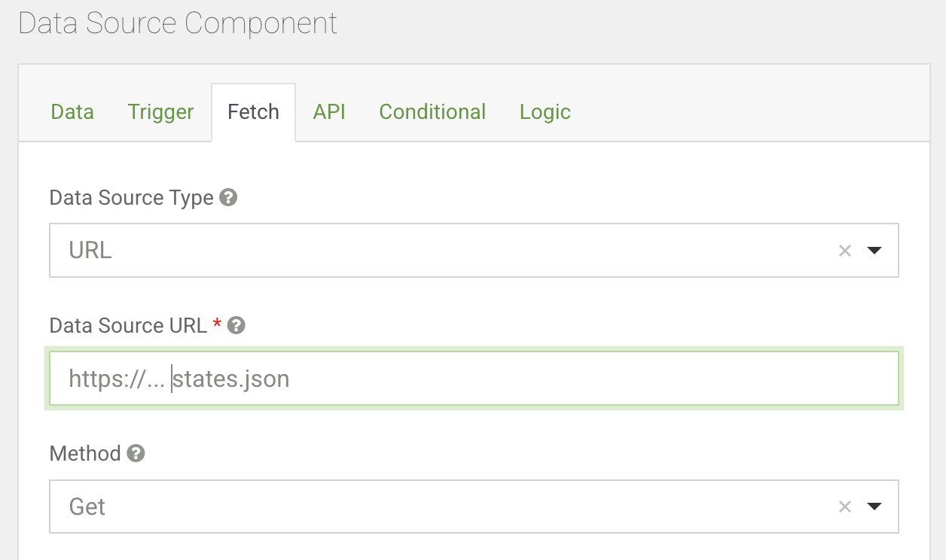Click the Data Source Component heading
Viewport: 946px width, 560px height.
[x=178, y=23]
